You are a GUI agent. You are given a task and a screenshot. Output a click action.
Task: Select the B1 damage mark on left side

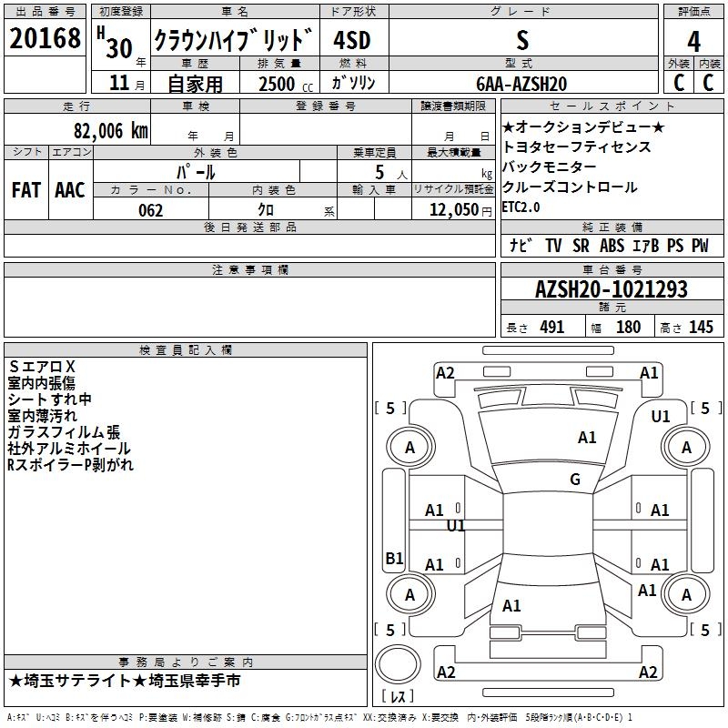click(394, 558)
